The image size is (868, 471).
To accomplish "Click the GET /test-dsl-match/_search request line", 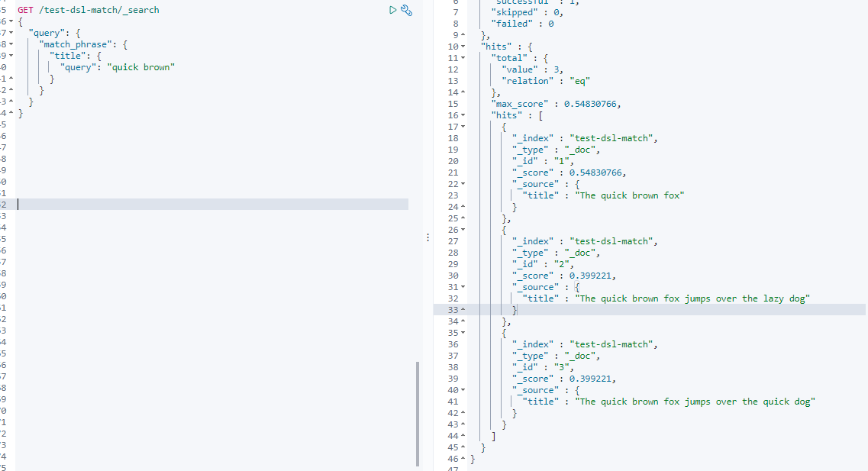I will pyautogui.click(x=89, y=10).
